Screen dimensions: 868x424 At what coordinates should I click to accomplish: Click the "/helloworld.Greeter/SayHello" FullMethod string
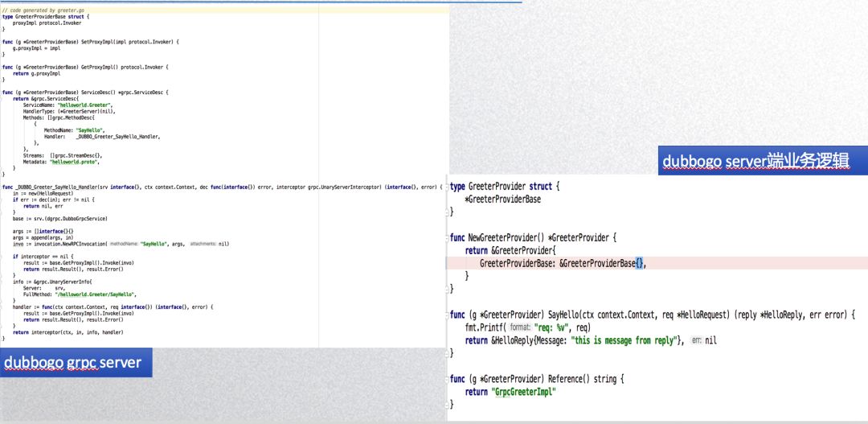(96, 294)
